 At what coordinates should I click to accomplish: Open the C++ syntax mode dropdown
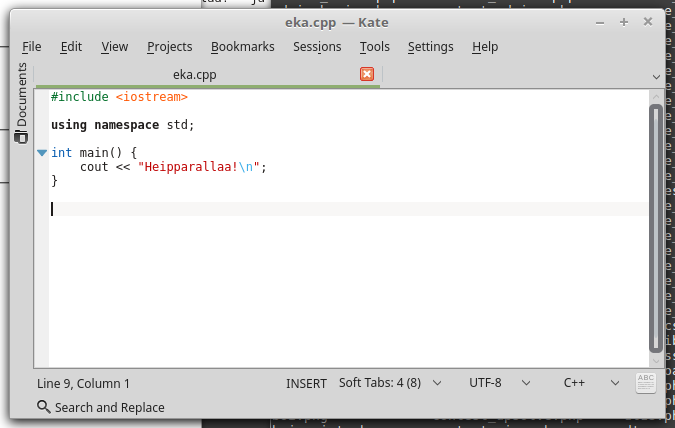[x=590, y=383]
